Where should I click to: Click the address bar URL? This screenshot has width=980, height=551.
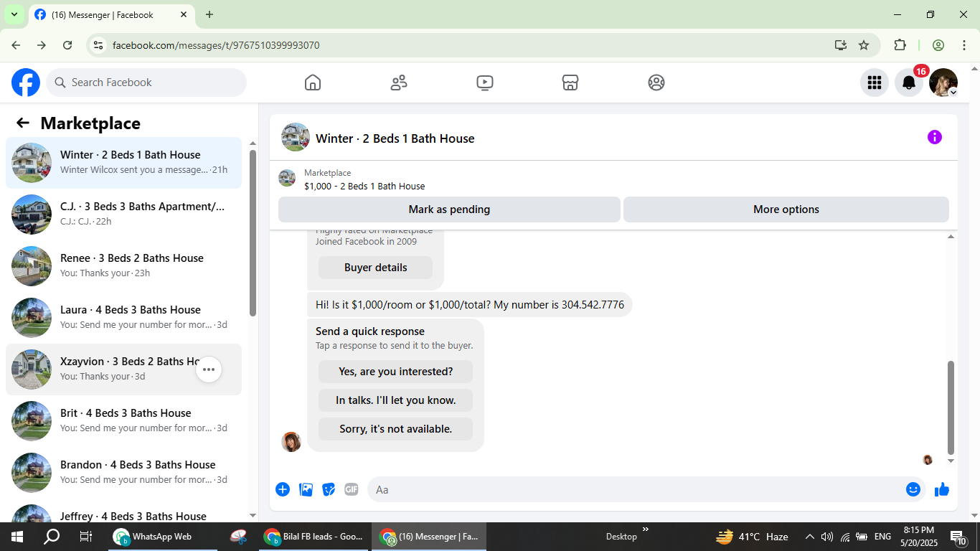tap(216, 45)
